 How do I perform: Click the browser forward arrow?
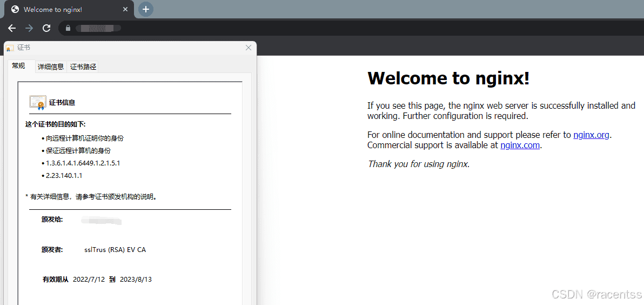tap(29, 28)
